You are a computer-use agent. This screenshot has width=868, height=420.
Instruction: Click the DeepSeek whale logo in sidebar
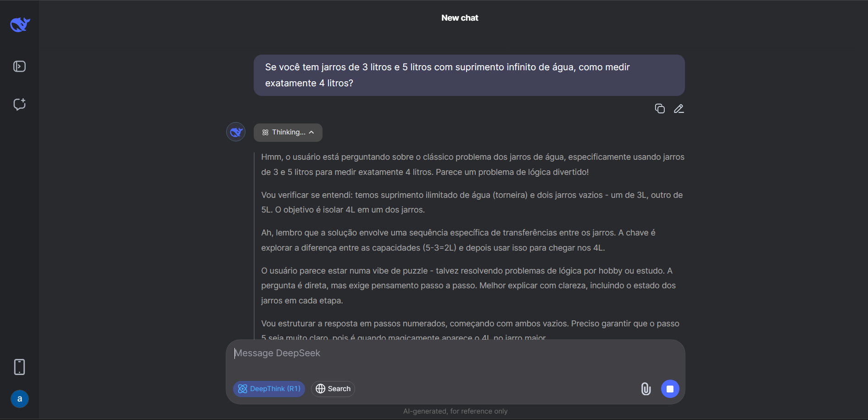pos(20,24)
